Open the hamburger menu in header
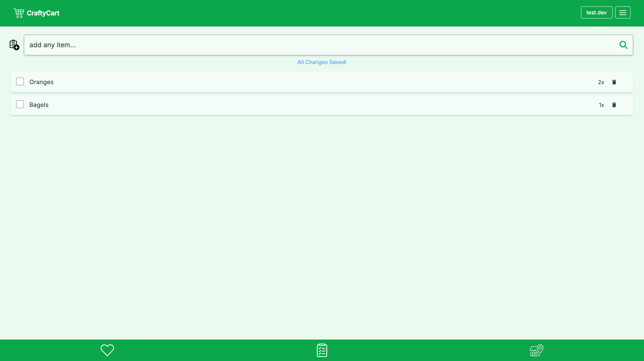This screenshot has width=644, height=361. tap(623, 13)
